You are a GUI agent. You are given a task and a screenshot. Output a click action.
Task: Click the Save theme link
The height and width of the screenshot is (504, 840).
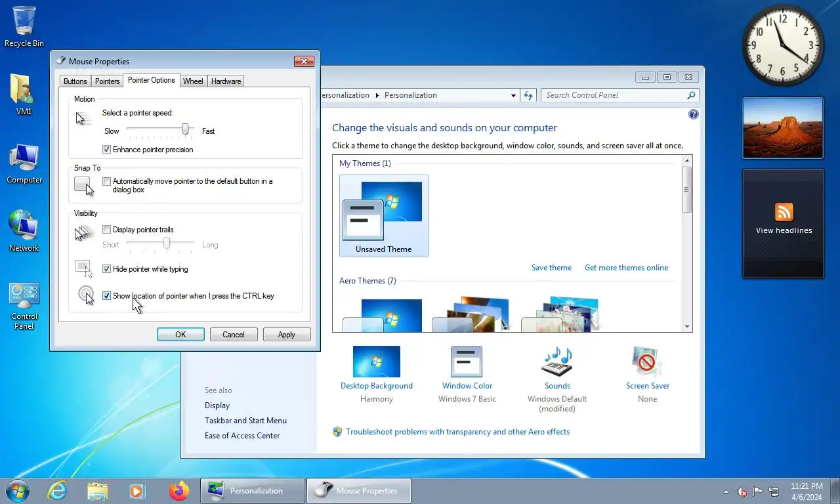[551, 268]
